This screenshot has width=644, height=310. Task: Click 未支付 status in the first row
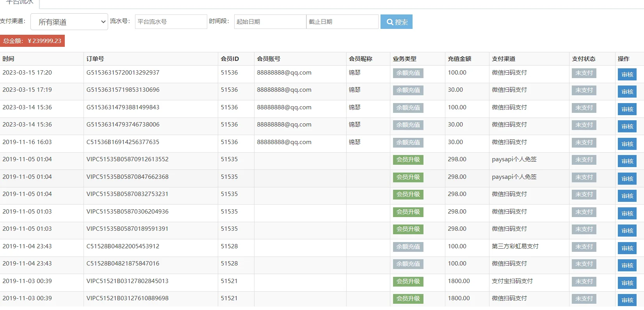584,73
